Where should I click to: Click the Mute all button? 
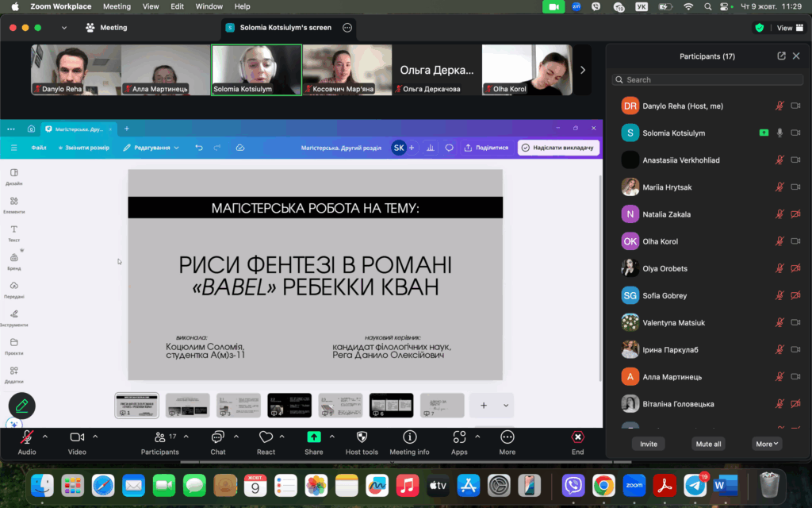[707, 444]
